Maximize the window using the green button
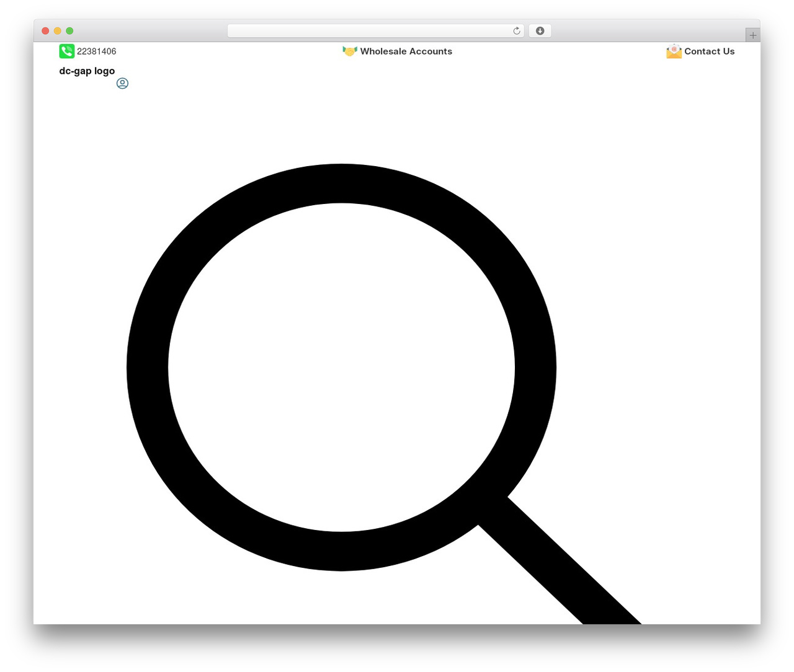 point(69,31)
